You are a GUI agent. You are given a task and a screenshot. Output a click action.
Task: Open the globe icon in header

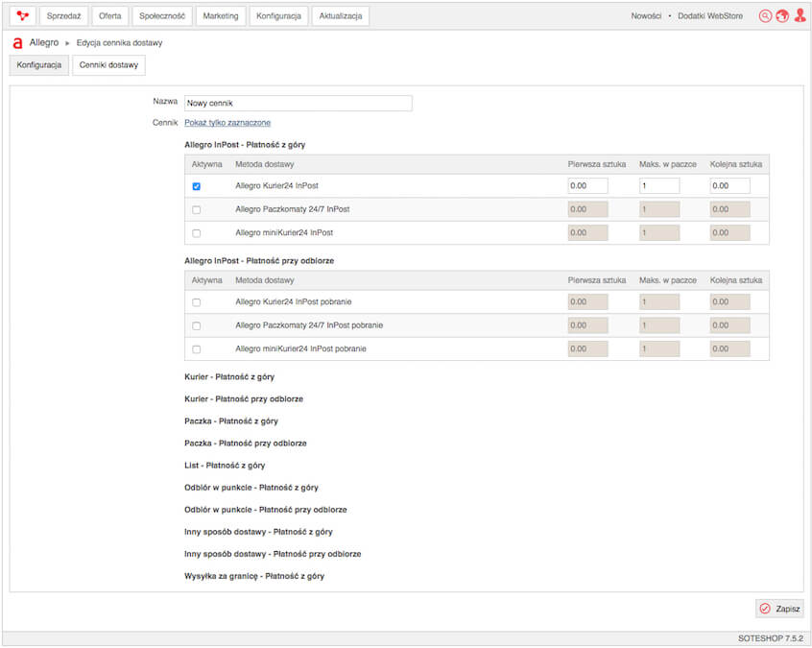tap(782, 16)
